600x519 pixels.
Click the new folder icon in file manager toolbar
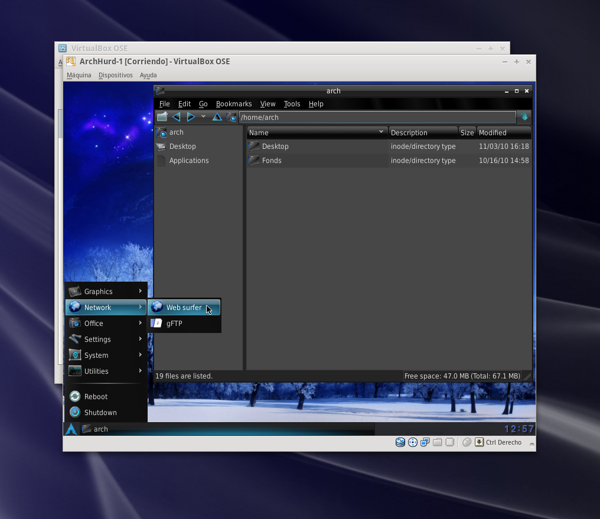[x=162, y=117]
